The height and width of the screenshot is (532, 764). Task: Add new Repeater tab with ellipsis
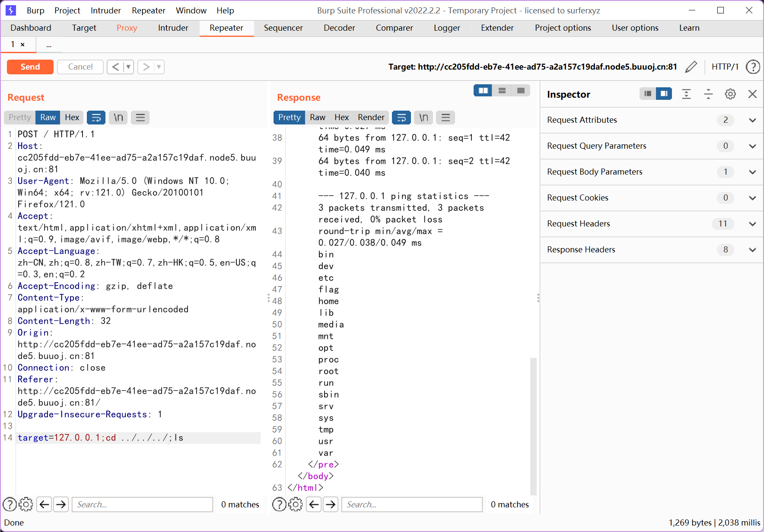point(49,45)
